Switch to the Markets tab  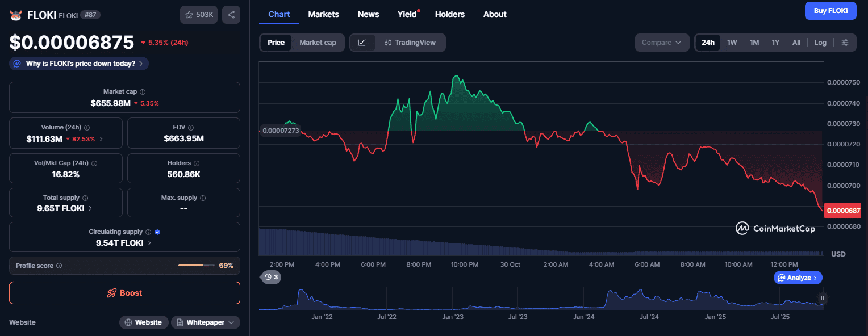(323, 14)
